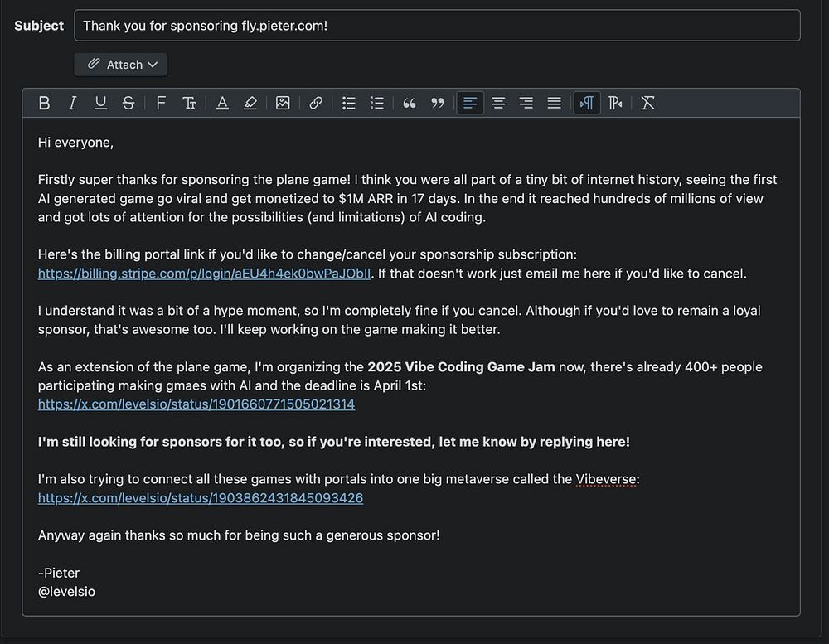The image size is (829, 644).
Task: Select the background highlight color tool
Action: (x=250, y=103)
